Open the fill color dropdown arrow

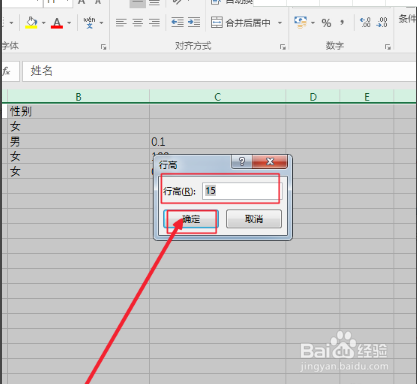[44, 23]
